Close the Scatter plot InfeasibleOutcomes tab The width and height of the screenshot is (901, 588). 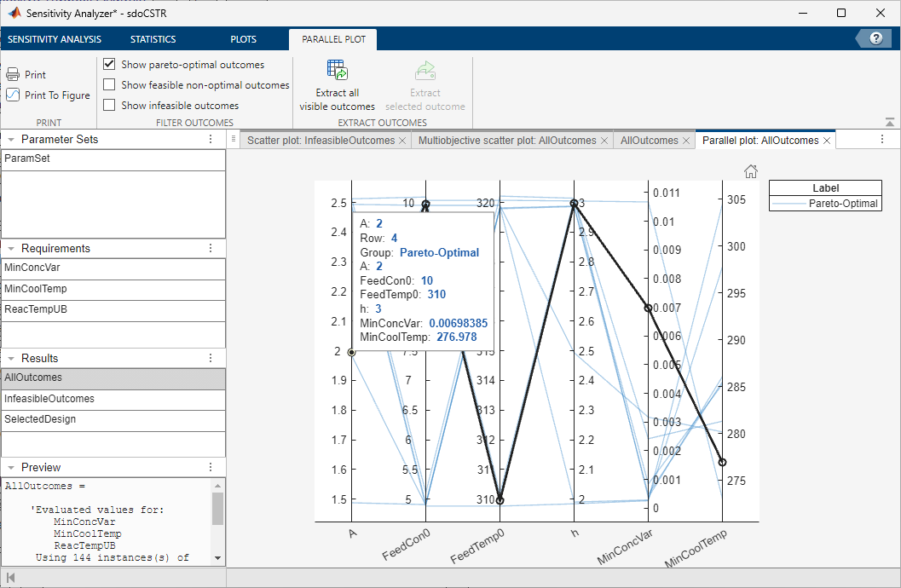pyautogui.click(x=402, y=141)
